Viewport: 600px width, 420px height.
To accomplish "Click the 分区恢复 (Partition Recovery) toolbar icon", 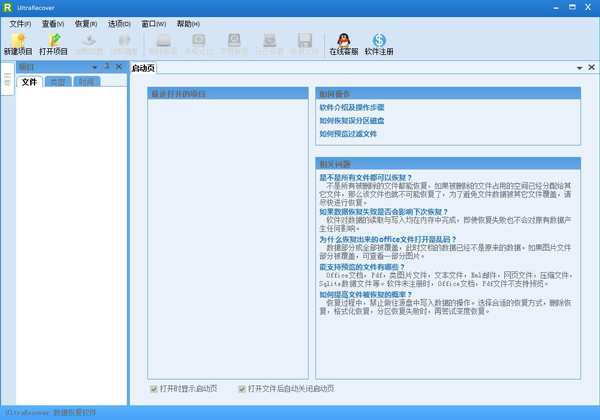I will (269, 44).
